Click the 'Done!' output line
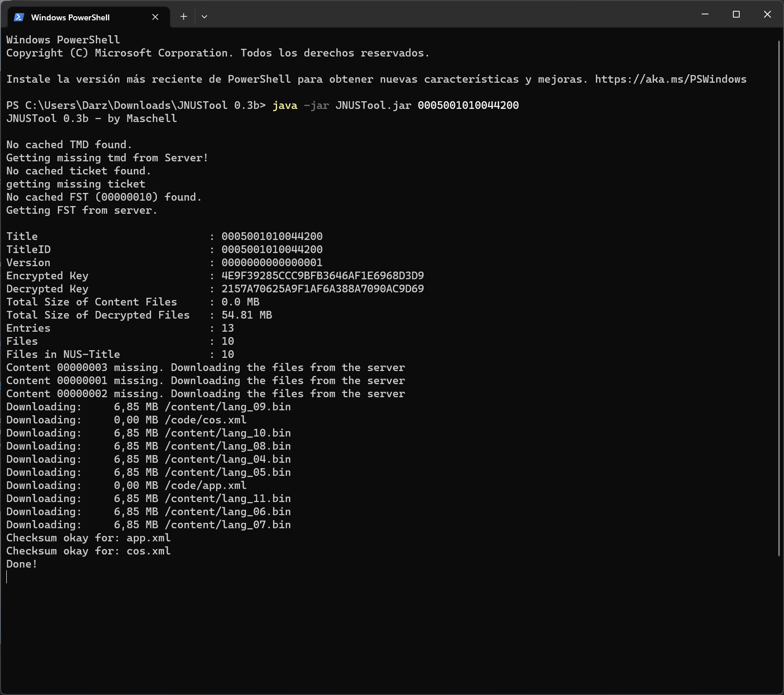Screen dimensions: 784x695 tap(22, 564)
